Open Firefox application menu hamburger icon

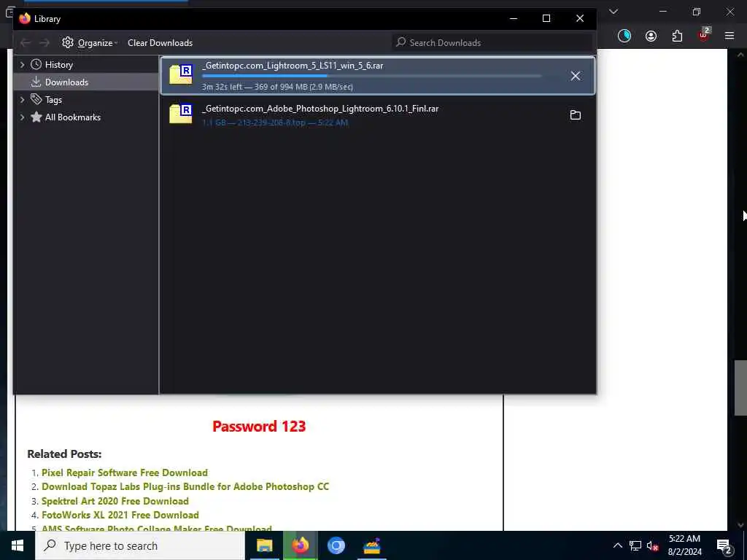[729, 36]
